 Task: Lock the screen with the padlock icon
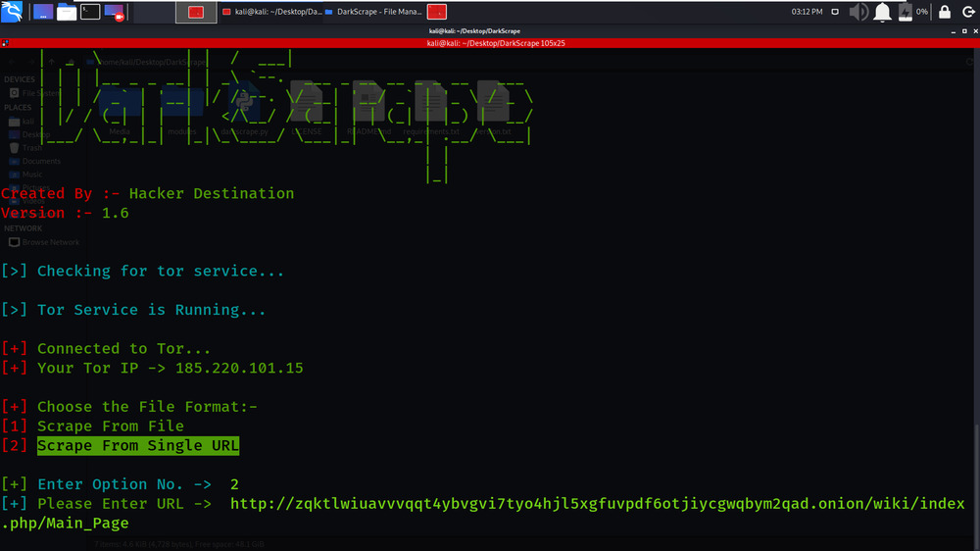(945, 12)
